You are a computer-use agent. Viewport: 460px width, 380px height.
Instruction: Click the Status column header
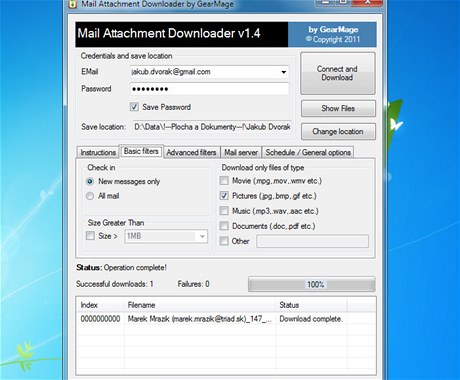[x=311, y=305]
